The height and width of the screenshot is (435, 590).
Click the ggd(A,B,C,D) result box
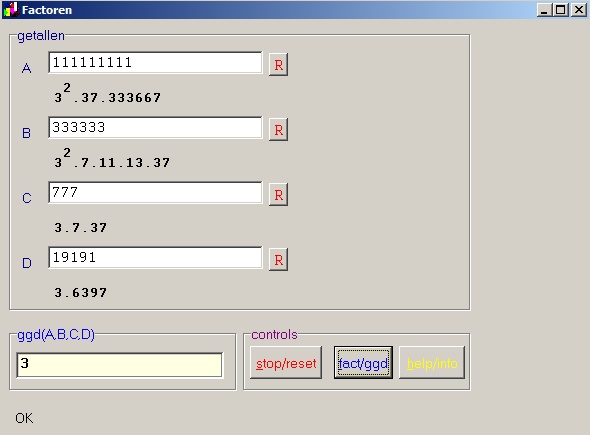coord(119,365)
